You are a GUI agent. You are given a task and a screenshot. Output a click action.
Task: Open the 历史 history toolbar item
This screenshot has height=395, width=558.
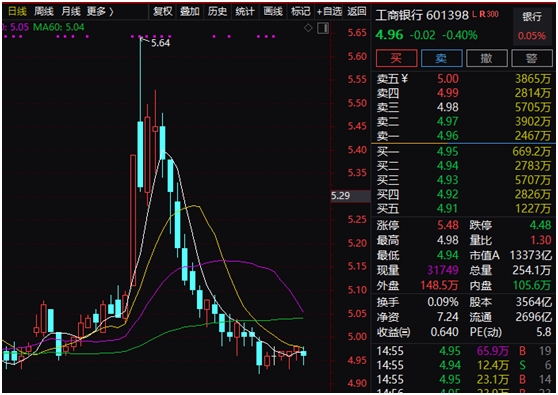click(x=217, y=11)
